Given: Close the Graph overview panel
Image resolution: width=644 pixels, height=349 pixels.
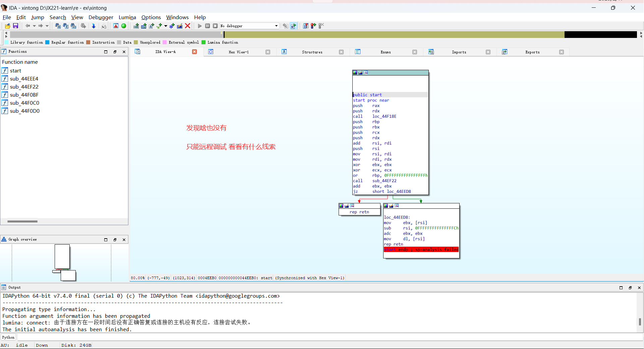Looking at the screenshot, I should pyautogui.click(x=124, y=240).
